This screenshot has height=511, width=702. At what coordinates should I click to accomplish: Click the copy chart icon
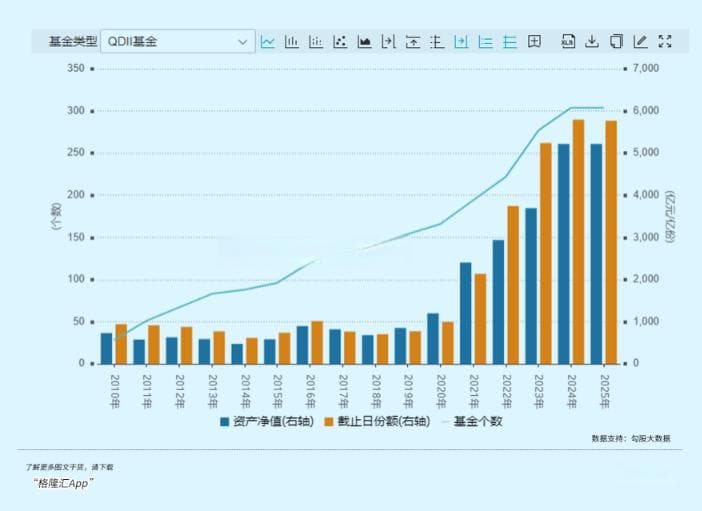(616, 41)
